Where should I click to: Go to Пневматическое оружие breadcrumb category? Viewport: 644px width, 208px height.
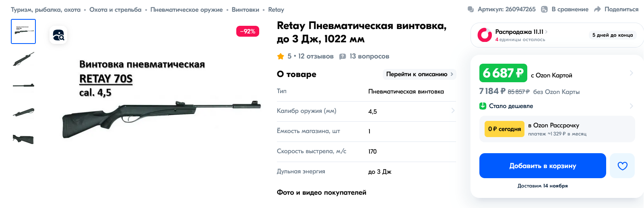(186, 10)
